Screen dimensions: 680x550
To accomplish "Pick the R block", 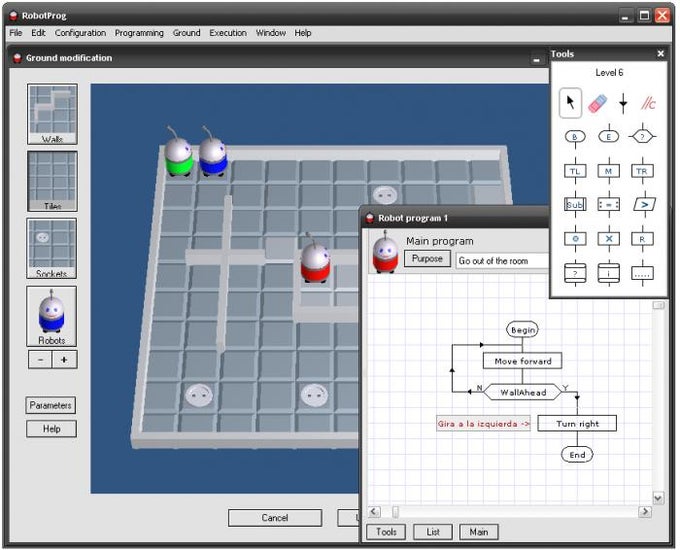I will click(642, 239).
